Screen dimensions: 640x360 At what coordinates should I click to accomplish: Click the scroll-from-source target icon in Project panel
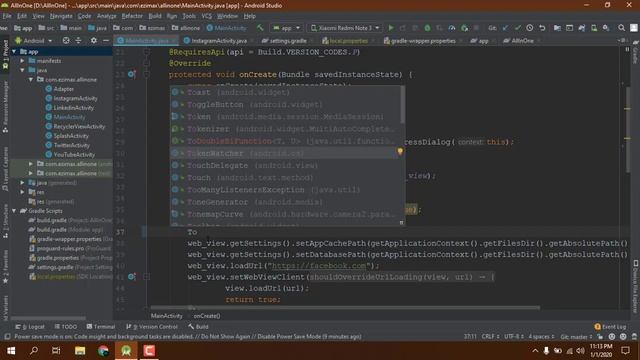[66, 40]
